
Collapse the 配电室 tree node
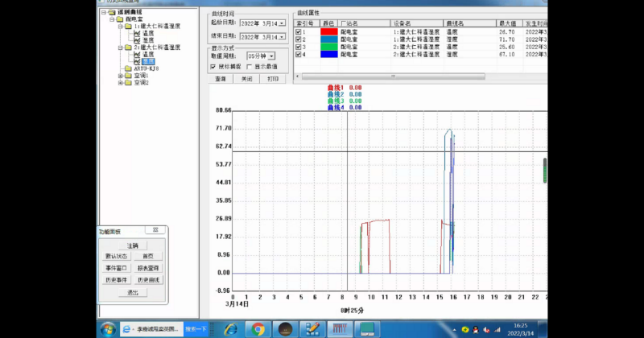[x=112, y=19]
